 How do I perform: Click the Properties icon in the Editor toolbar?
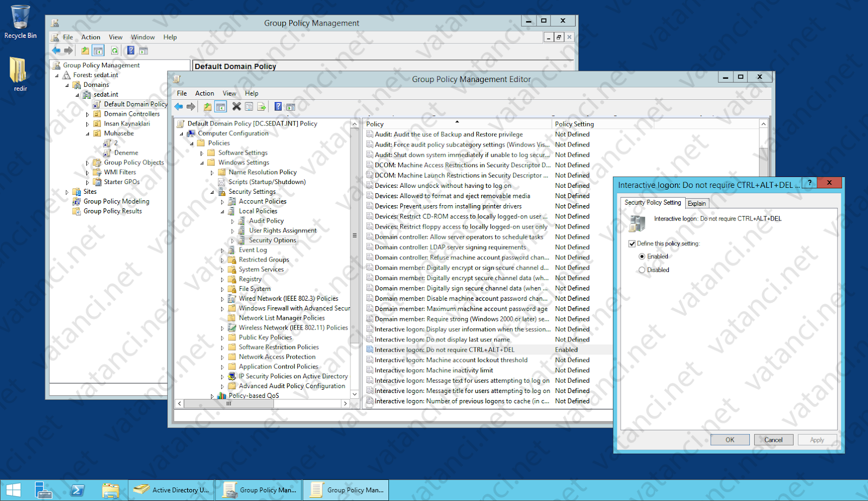coord(249,107)
